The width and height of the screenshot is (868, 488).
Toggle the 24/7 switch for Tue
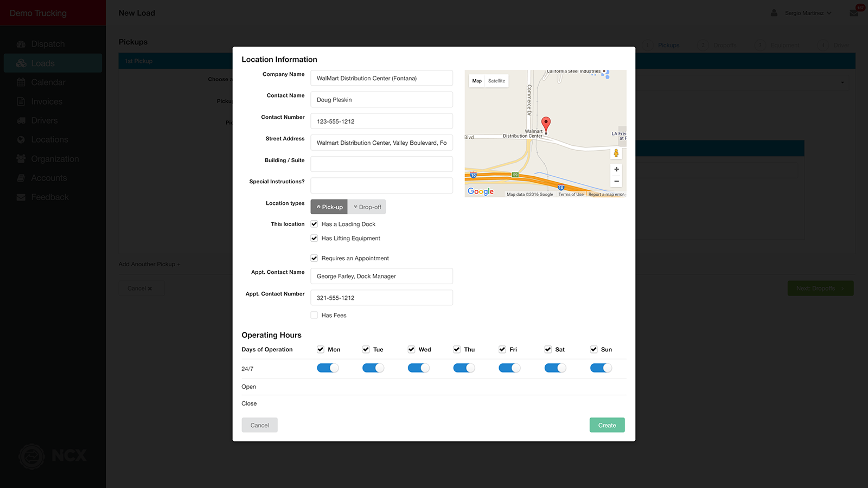coord(373,368)
